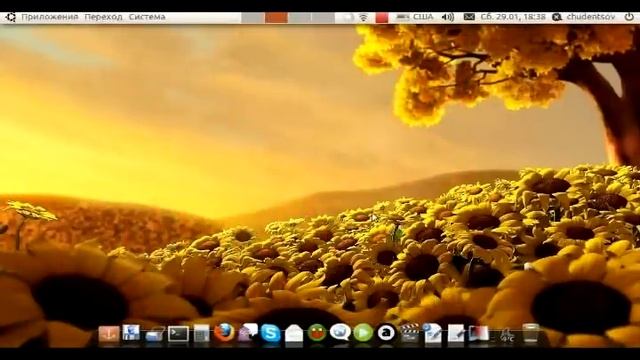Screen dimensions: 640x360
Task: Open the text editor pencil icon in dock
Action: point(456,333)
